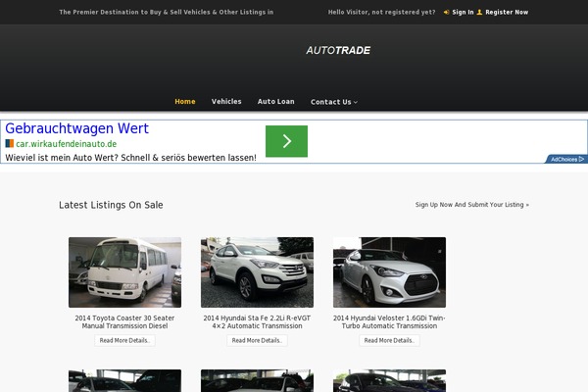
Task: Click the Wieviel ist mein Auto Wert ad text
Action: pyautogui.click(x=131, y=158)
